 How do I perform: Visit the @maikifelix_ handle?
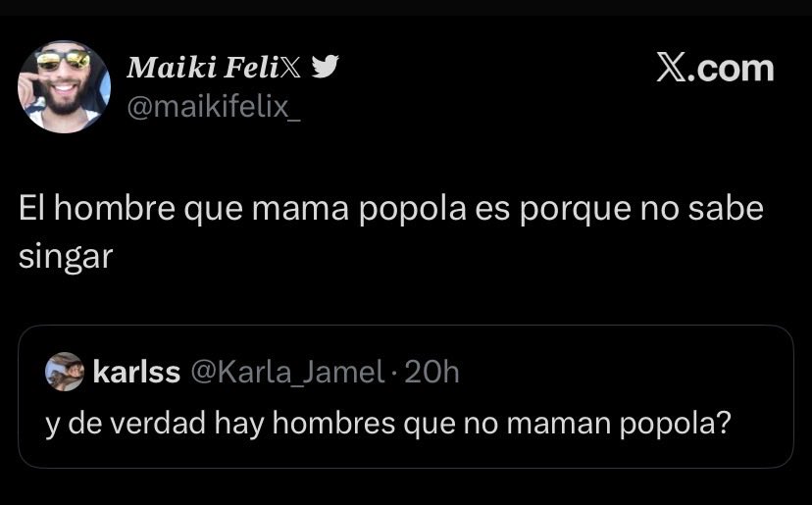tap(214, 108)
